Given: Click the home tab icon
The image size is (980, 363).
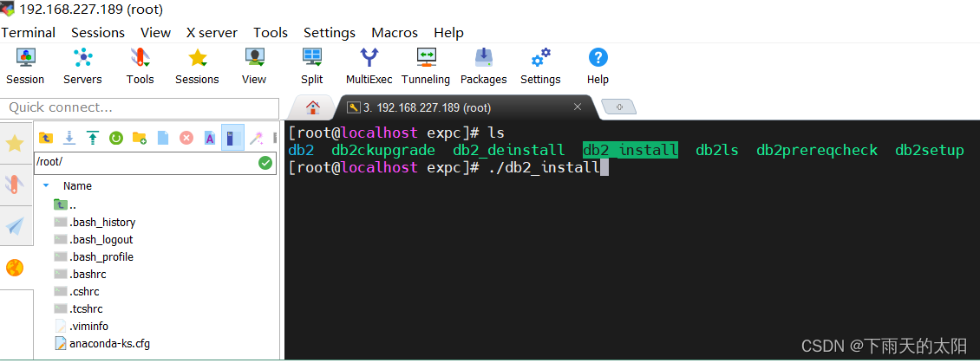Looking at the screenshot, I should (x=313, y=107).
